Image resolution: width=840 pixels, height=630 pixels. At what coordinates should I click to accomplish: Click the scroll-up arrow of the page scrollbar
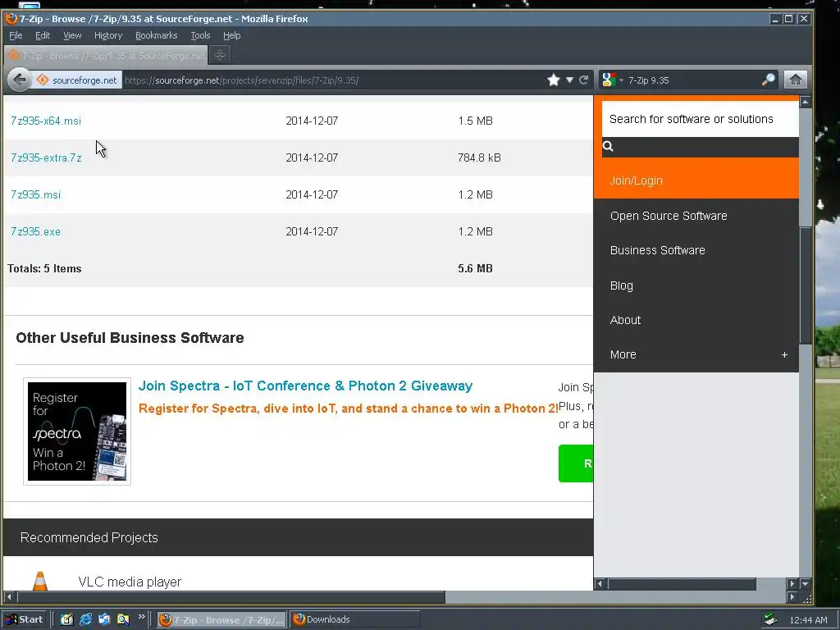pos(806,102)
